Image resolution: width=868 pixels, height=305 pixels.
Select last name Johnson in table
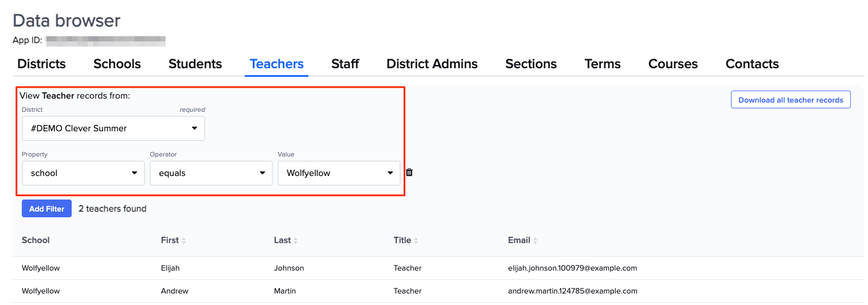coord(289,268)
